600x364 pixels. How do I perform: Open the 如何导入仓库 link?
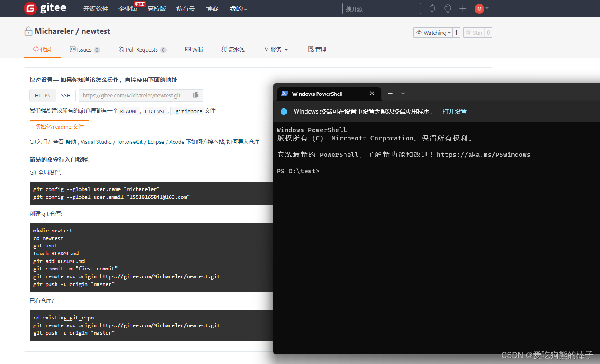pyautogui.click(x=243, y=142)
